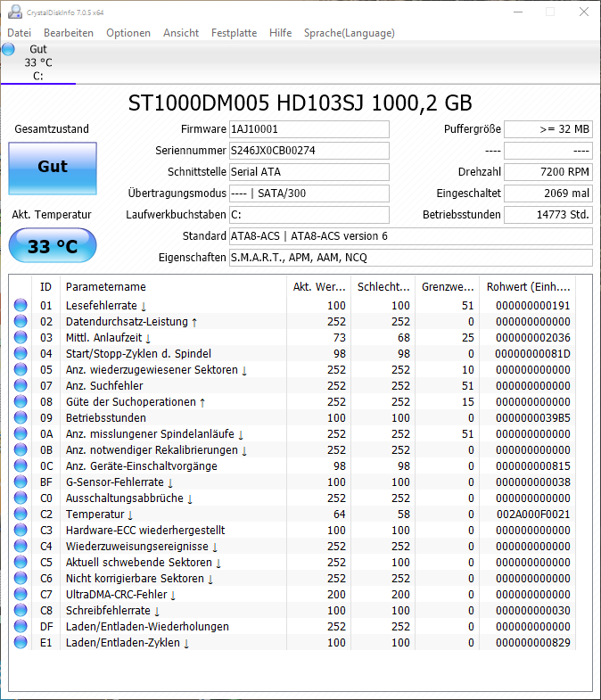601x700 pixels.
Task: Open the Festplatte menu
Action: tap(234, 33)
